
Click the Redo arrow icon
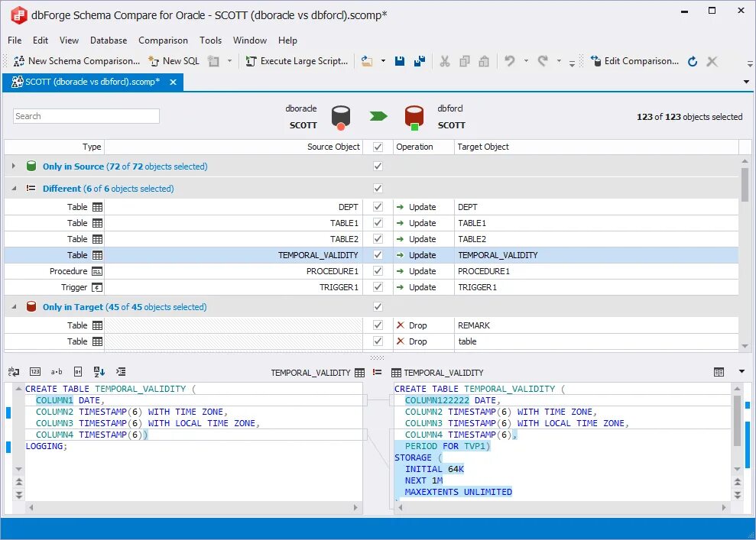point(543,60)
